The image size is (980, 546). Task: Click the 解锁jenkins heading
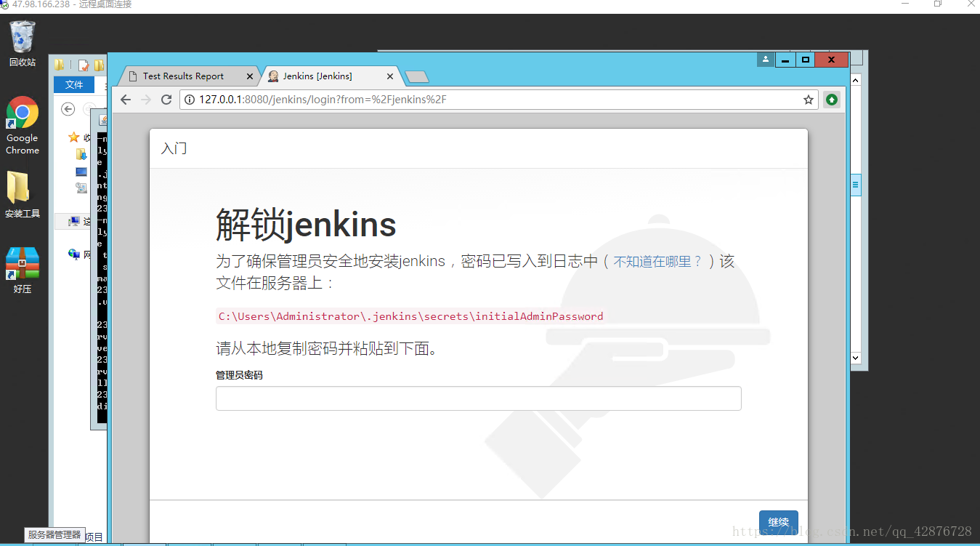pos(306,225)
